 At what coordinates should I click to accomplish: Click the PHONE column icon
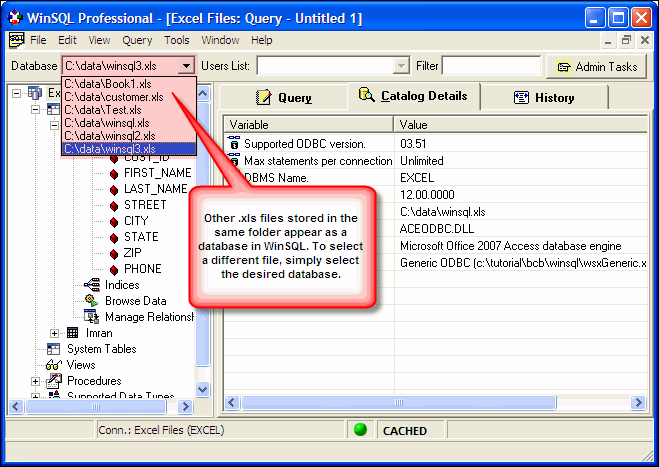pos(113,269)
